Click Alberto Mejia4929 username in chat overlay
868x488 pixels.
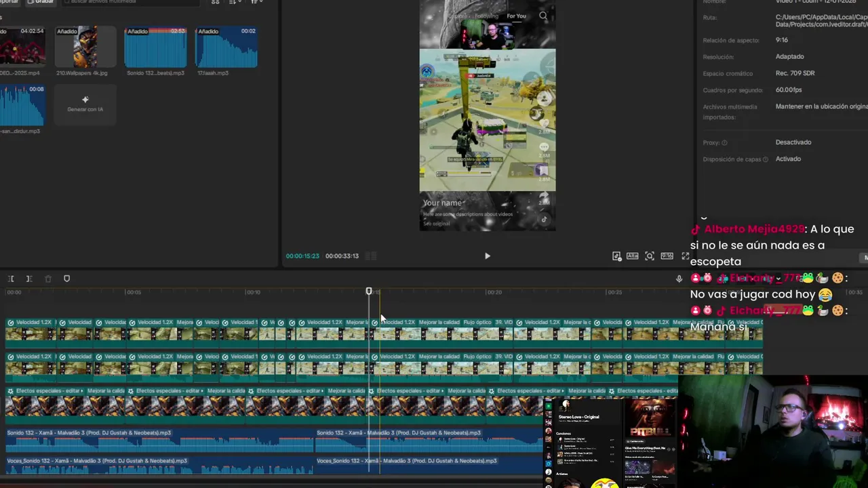[x=754, y=229]
